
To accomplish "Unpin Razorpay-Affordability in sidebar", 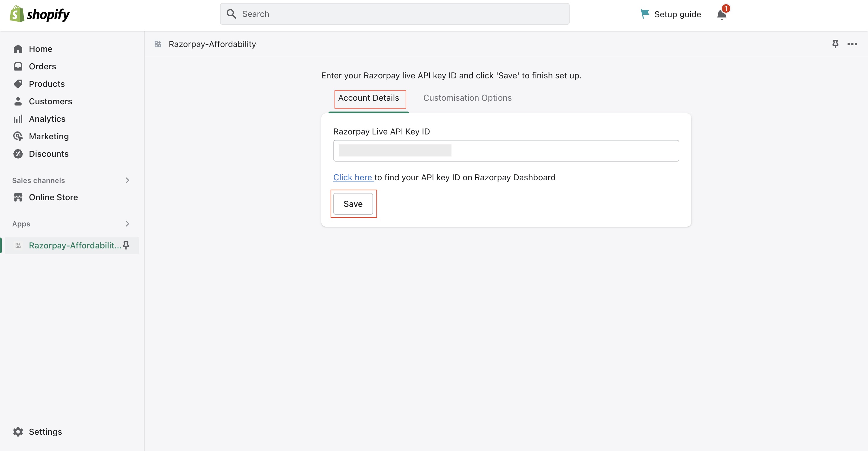I will (x=126, y=245).
